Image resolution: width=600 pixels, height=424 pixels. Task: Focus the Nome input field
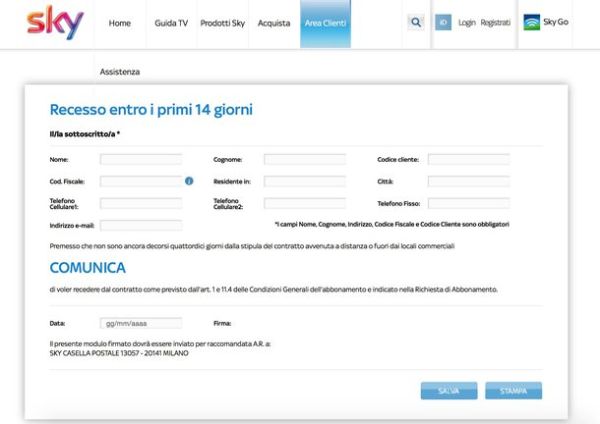click(x=141, y=159)
